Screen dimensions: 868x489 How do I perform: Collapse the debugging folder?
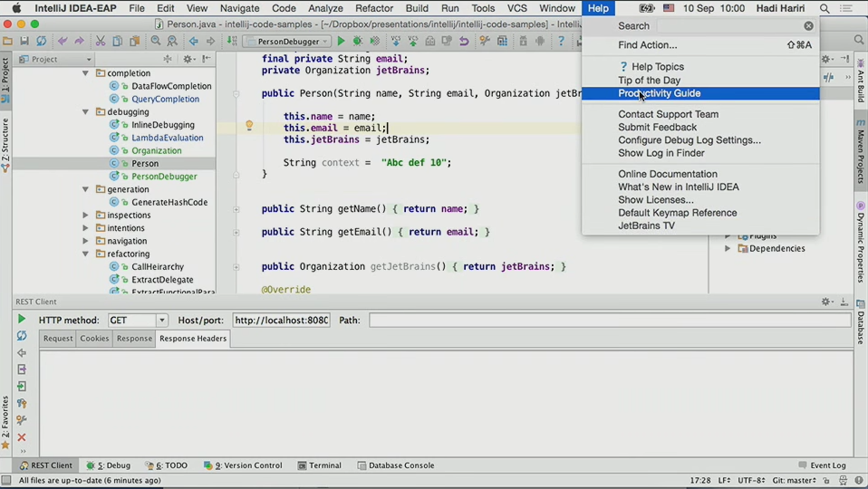(86, 111)
